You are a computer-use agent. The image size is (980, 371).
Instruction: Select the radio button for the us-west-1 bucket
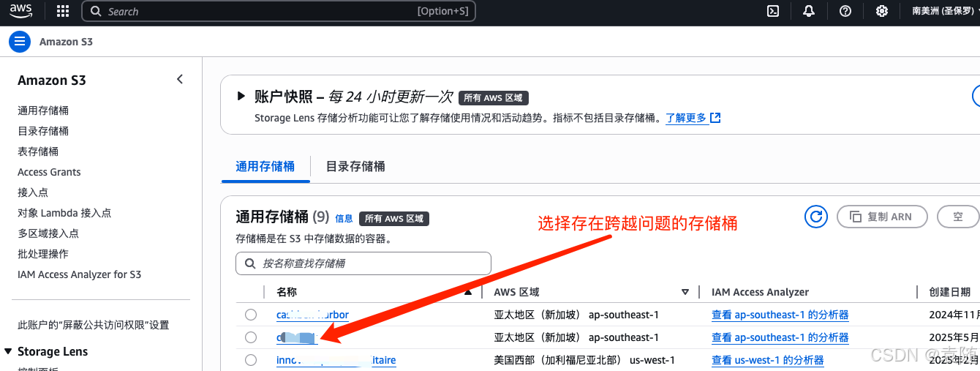click(251, 360)
